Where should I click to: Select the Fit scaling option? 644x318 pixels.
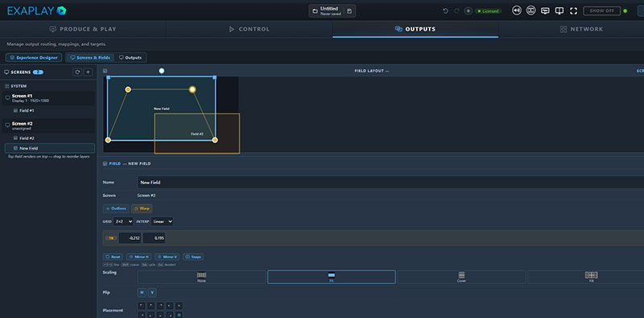[x=332, y=277]
